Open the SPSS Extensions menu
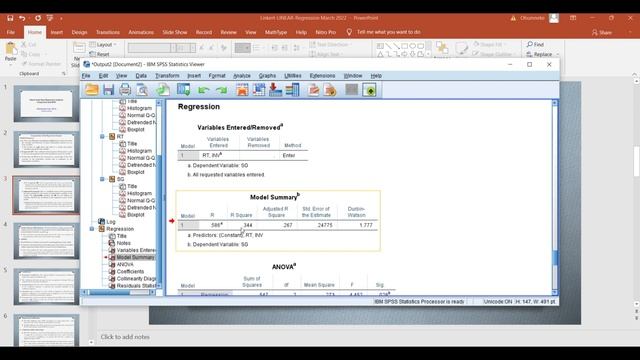640x360 pixels. [322, 76]
